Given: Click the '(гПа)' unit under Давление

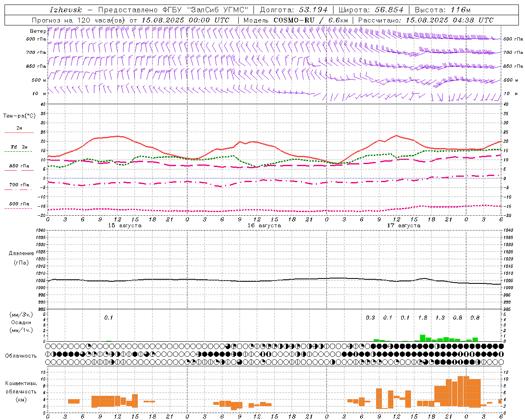Looking at the screenshot, I should click(21, 262).
